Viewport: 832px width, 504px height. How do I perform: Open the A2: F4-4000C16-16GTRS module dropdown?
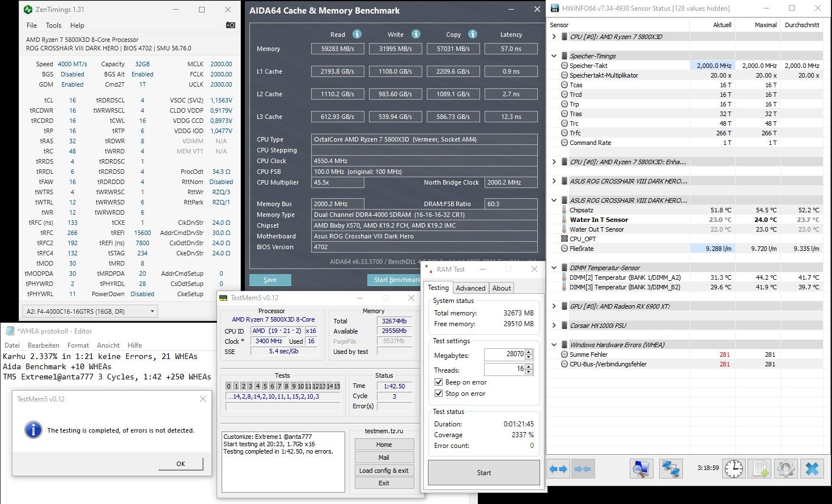[x=90, y=311]
